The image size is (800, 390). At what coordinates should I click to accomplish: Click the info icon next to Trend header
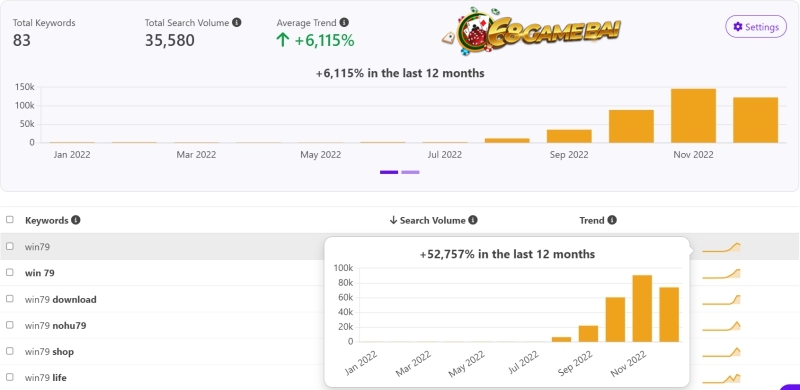pyautogui.click(x=612, y=220)
